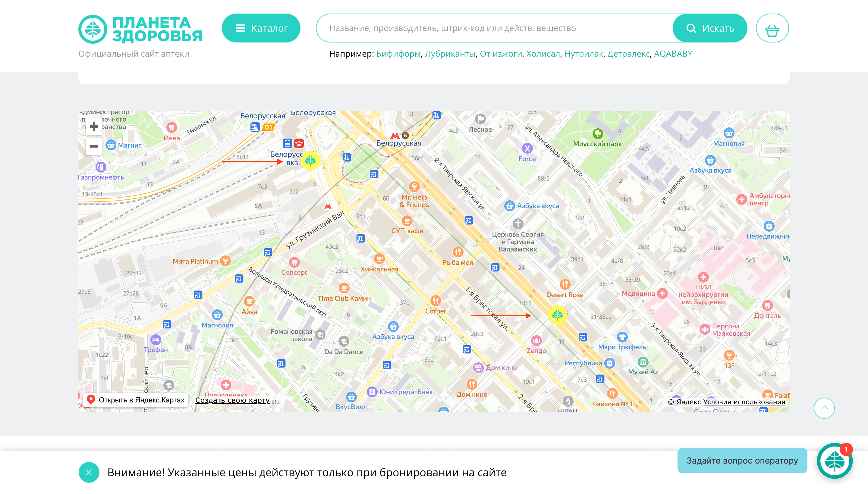Click Азбука вкуса icon near Тверская-Ямская
The height and width of the screenshot is (494, 868).
pos(509,206)
